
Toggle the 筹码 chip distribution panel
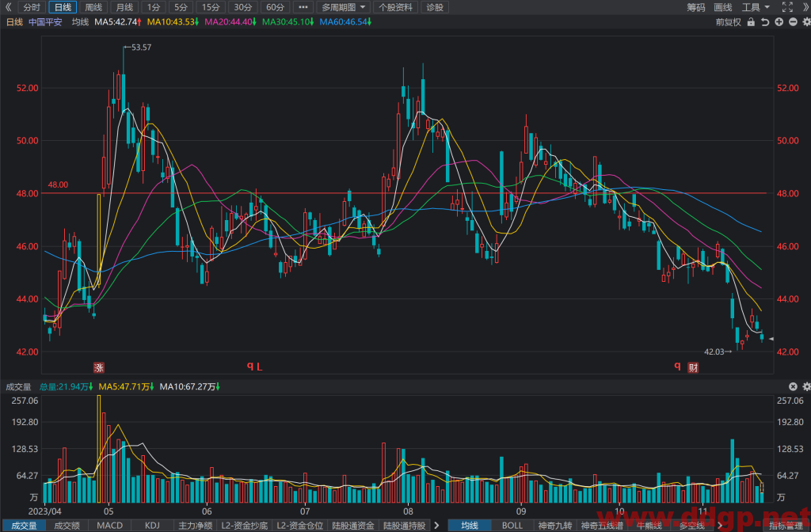(695, 7)
